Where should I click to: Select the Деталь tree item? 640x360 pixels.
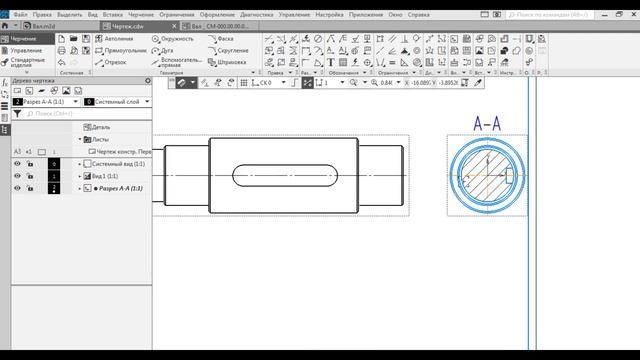coord(97,127)
